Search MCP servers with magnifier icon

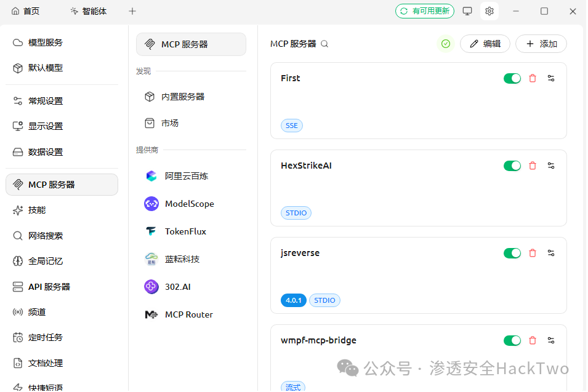point(324,44)
